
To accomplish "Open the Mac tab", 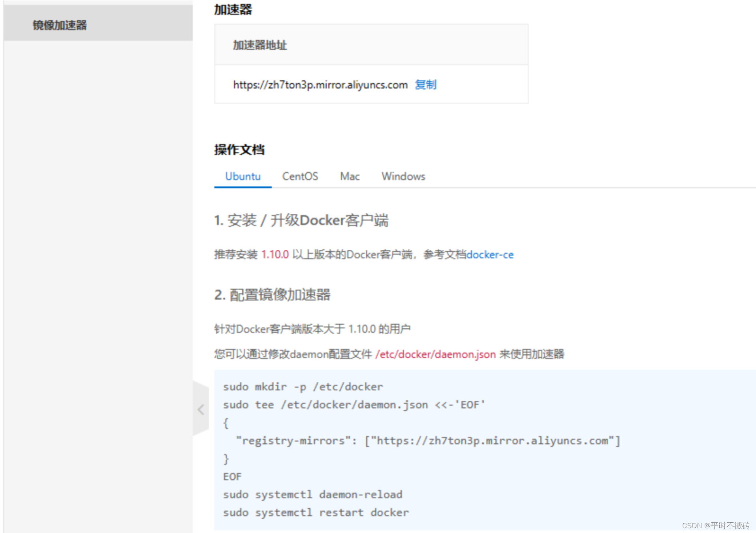I will [350, 176].
